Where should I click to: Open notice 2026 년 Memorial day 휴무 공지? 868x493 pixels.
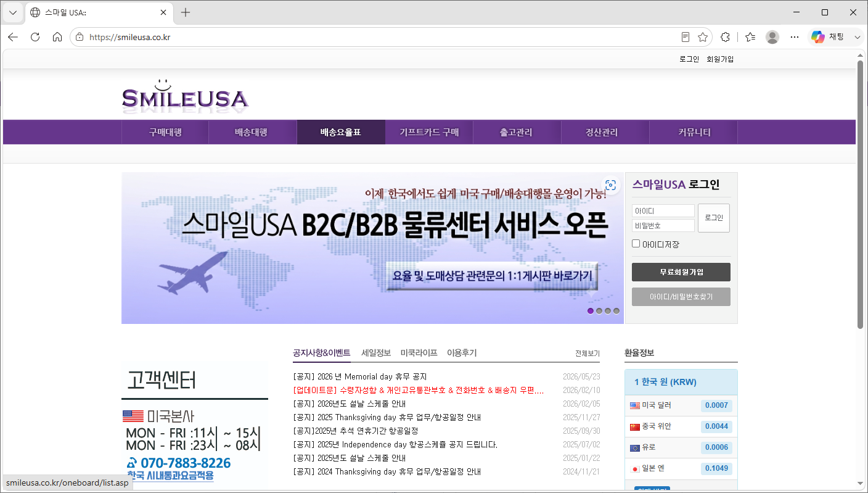tap(360, 376)
